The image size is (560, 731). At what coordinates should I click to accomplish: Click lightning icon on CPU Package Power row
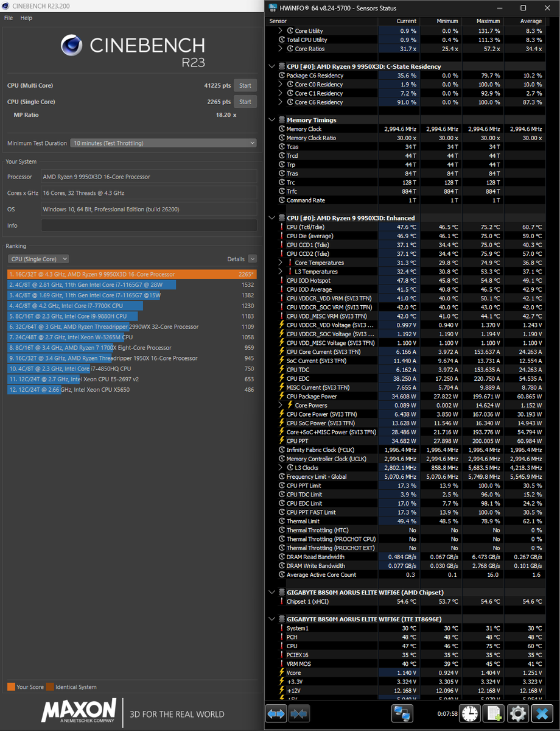[281, 397]
